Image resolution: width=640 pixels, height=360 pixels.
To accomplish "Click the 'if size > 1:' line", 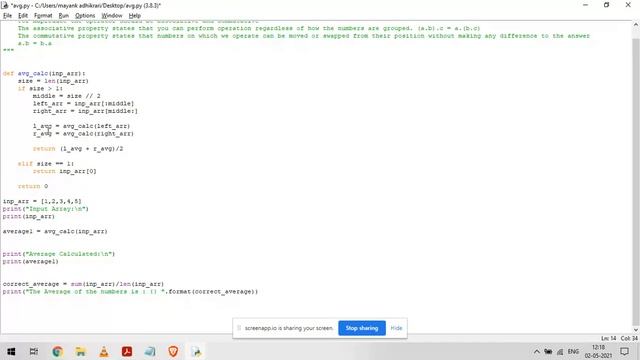I will [40, 89].
